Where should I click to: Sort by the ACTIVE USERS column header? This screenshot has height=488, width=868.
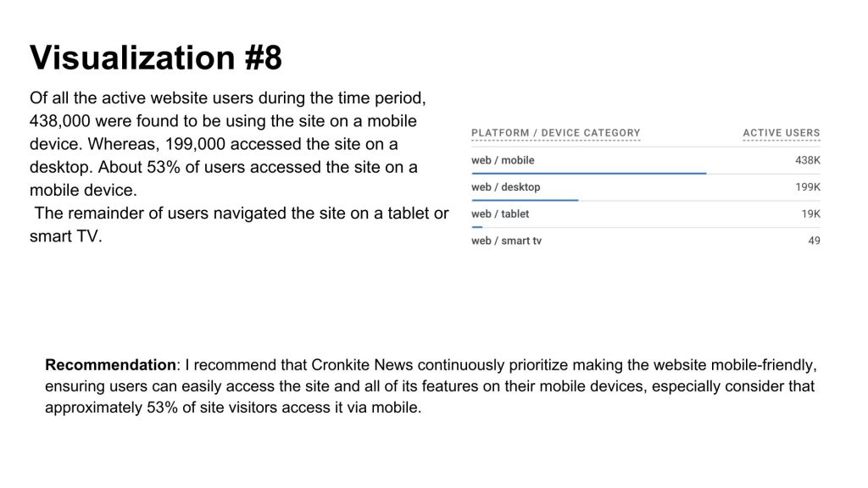781,133
